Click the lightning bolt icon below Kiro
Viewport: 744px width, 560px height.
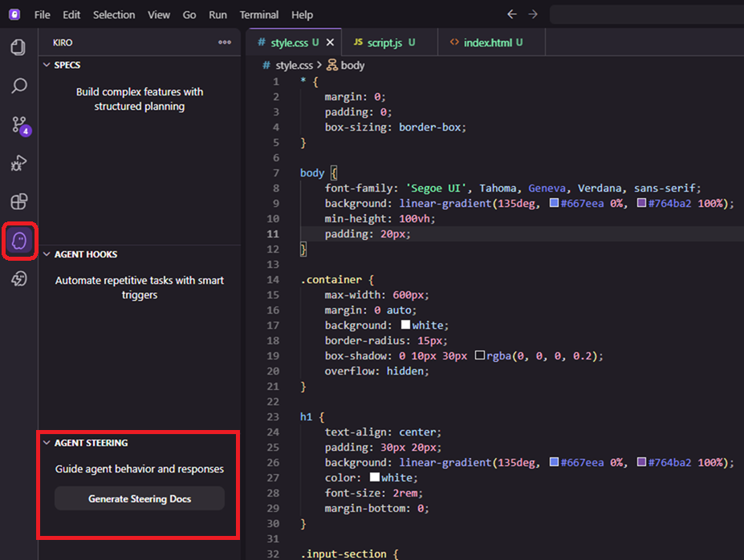click(18, 279)
